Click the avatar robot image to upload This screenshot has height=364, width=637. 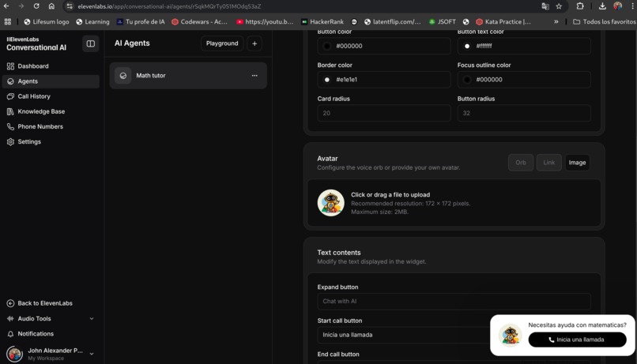[x=330, y=203]
